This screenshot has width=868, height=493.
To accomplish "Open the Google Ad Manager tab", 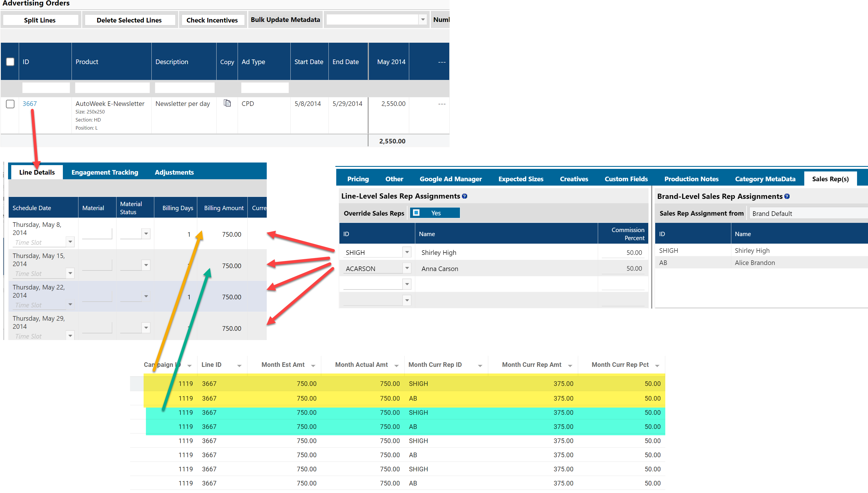I will [450, 179].
